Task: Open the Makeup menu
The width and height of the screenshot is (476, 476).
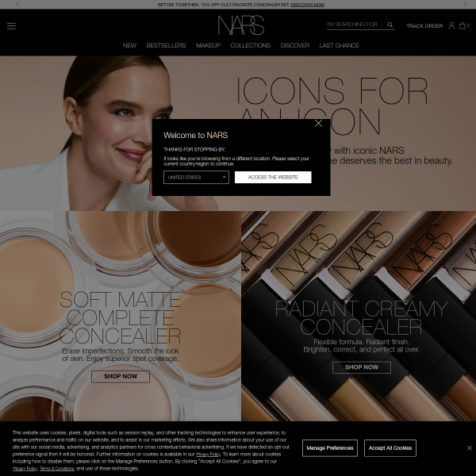Action: [208, 45]
